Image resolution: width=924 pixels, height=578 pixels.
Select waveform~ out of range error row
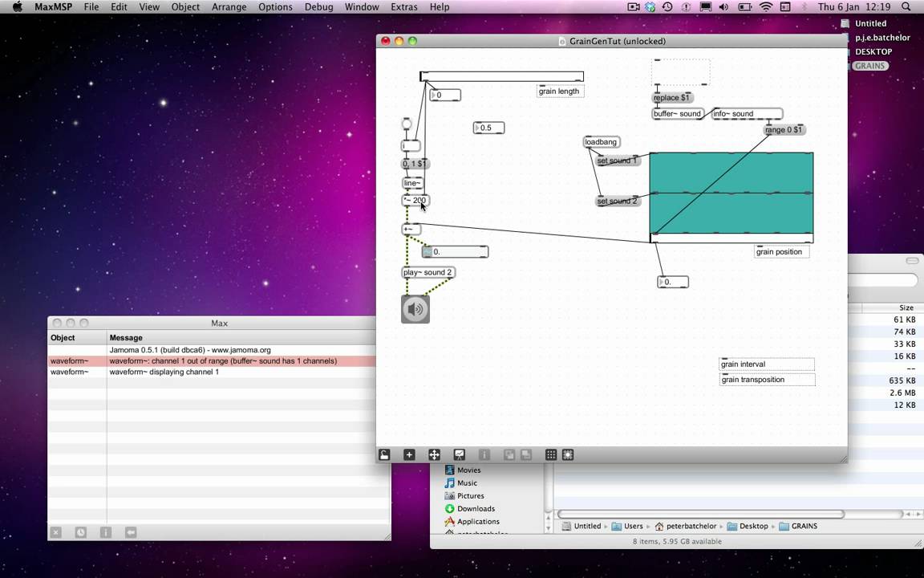[x=212, y=361]
